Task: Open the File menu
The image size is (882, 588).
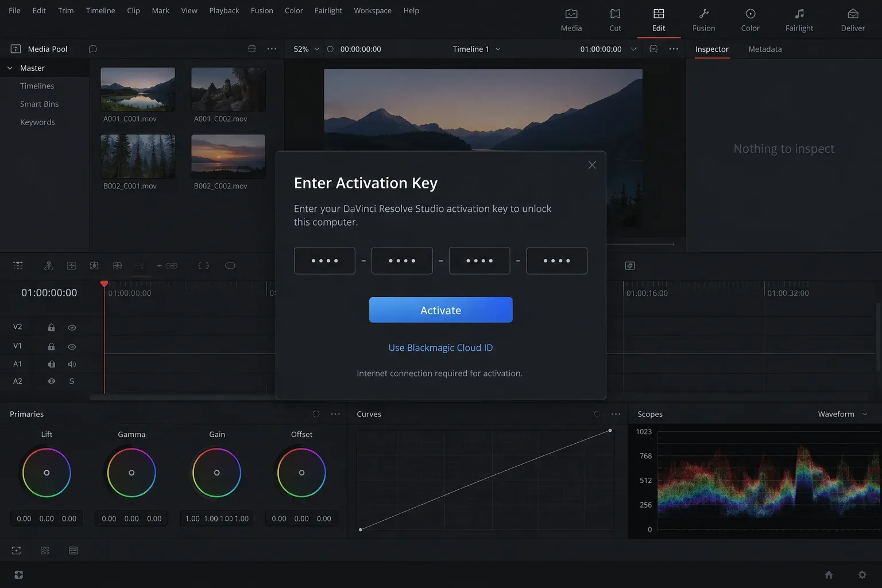Action: click(14, 10)
